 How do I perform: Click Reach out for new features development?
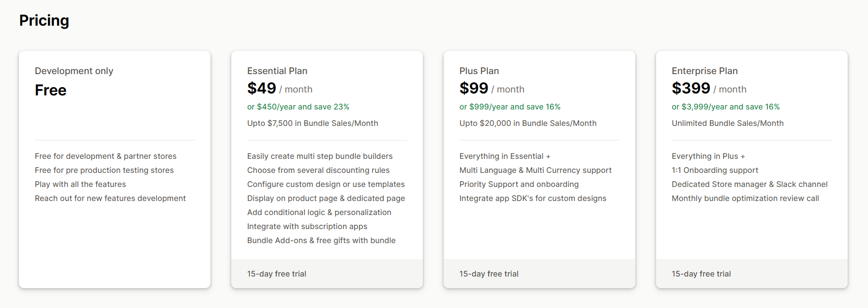point(110,198)
